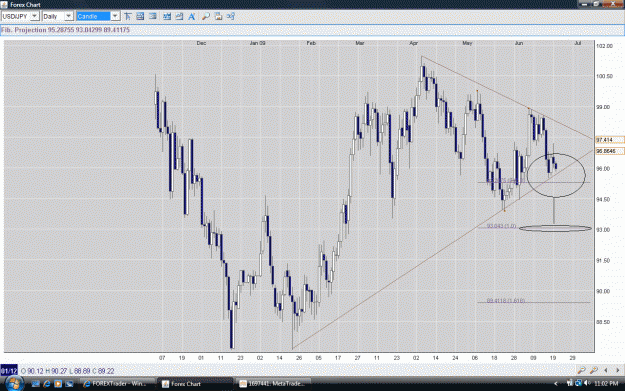The image size is (625, 391).
Task: Click the switch windows quick launch icon
Action: coord(69,384)
